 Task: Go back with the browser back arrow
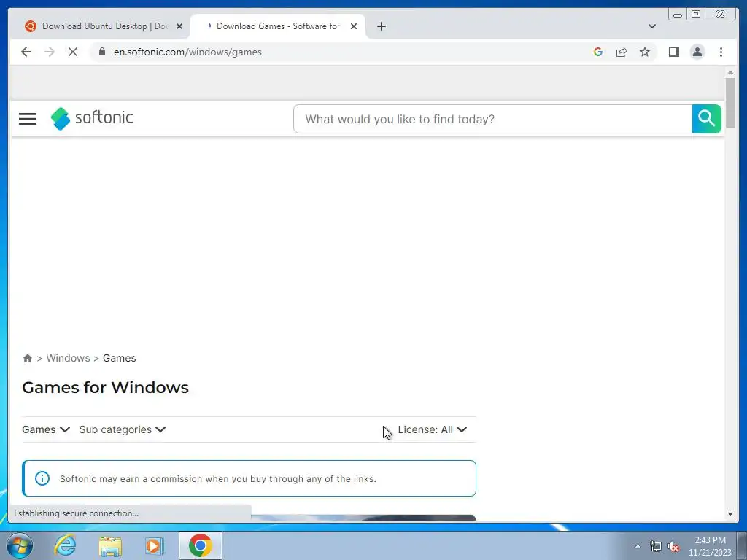26,52
